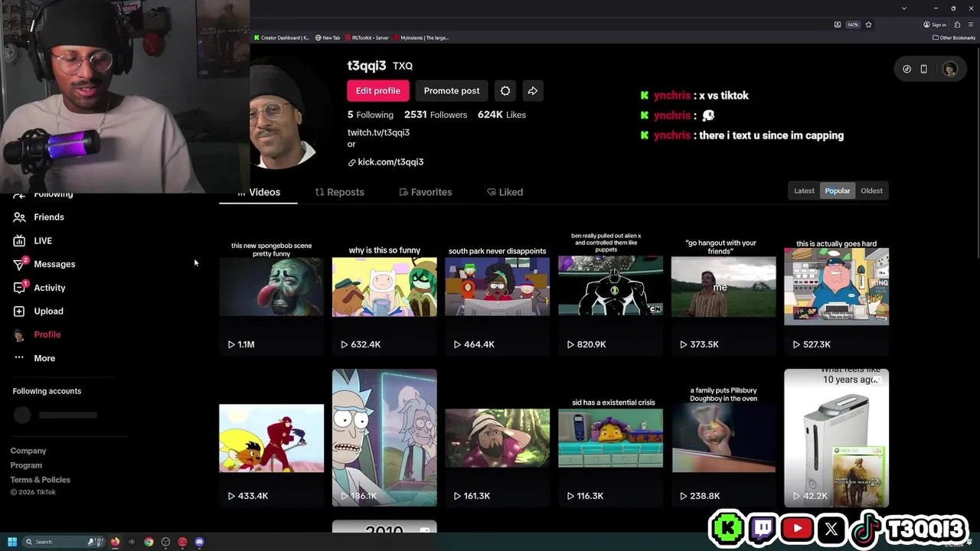Sort videos by Popular

[x=838, y=191]
